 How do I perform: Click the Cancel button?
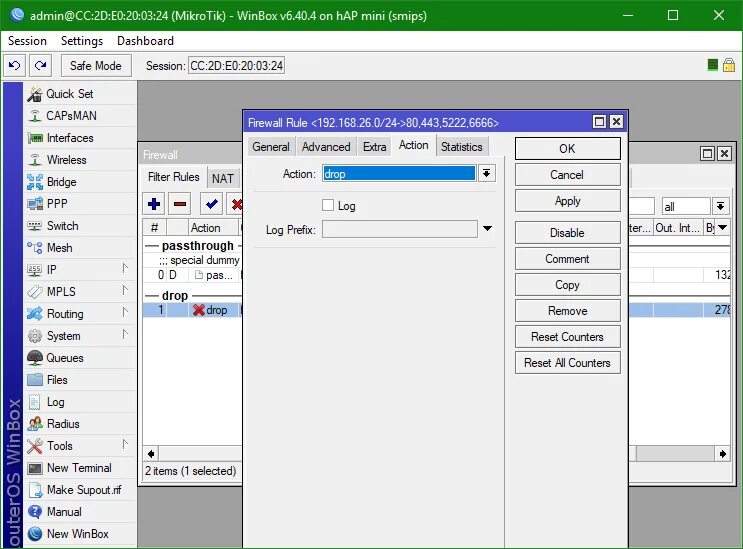pyautogui.click(x=568, y=175)
